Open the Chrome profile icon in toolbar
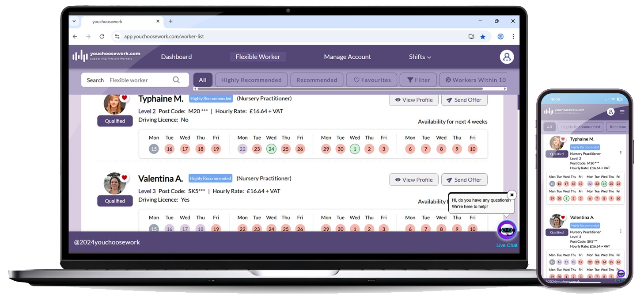This screenshot has width=644, height=294. 500,37
